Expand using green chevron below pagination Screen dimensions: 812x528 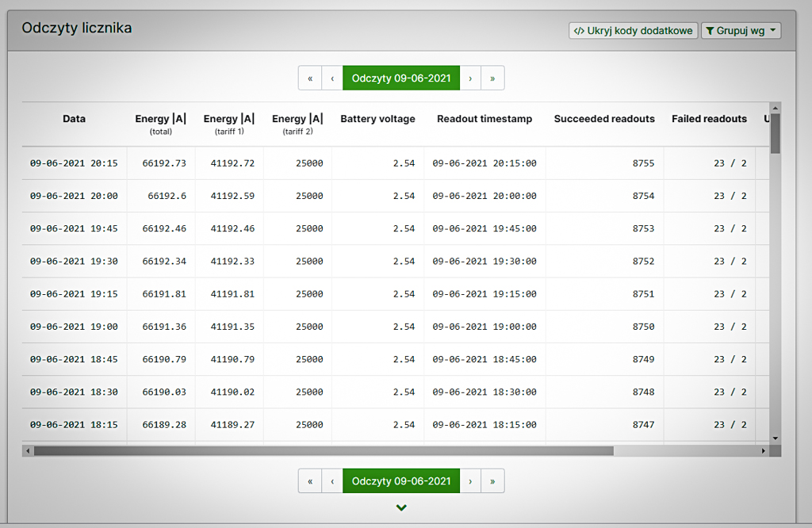tap(401, 508)
